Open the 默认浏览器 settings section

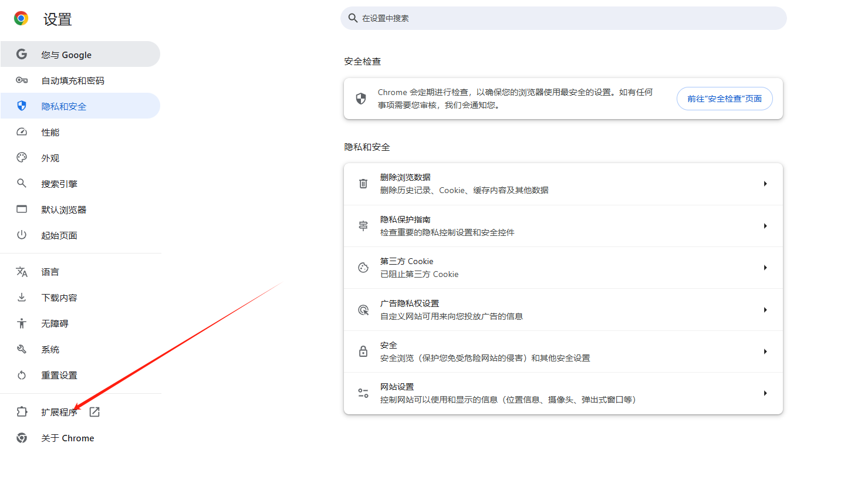click(x=80, y=209)
